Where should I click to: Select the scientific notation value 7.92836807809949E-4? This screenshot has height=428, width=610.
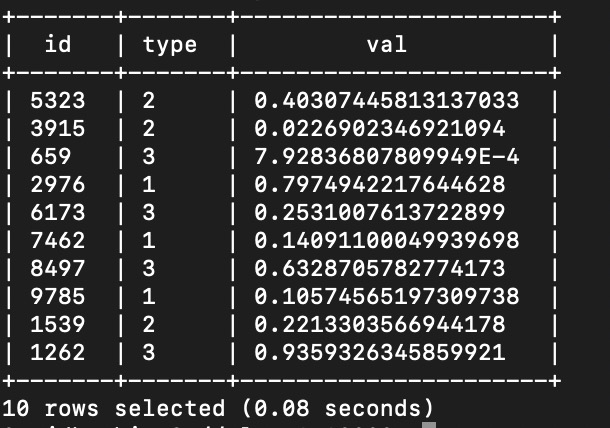coord(386,156)
